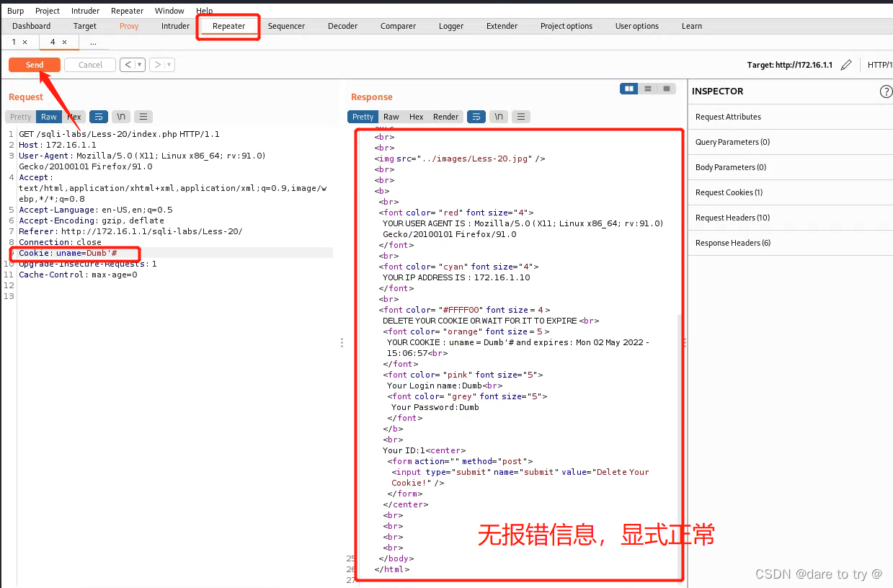The width and height of the screenshot is (893, 588).
Task: Switch Request view to Raw
Action: tap(49, 117)
